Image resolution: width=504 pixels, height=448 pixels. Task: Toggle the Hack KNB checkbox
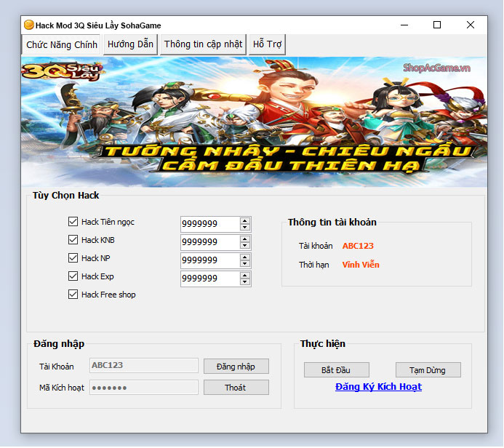73,240
